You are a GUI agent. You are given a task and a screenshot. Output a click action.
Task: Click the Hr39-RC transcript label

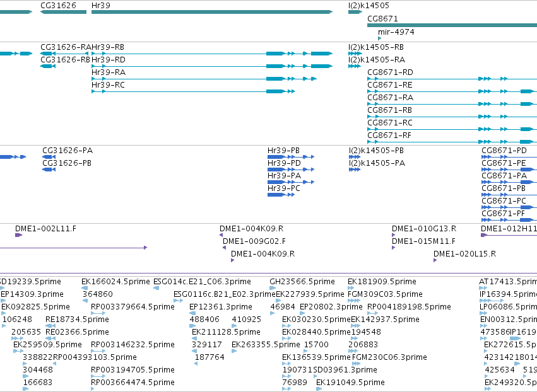(109, 85)
